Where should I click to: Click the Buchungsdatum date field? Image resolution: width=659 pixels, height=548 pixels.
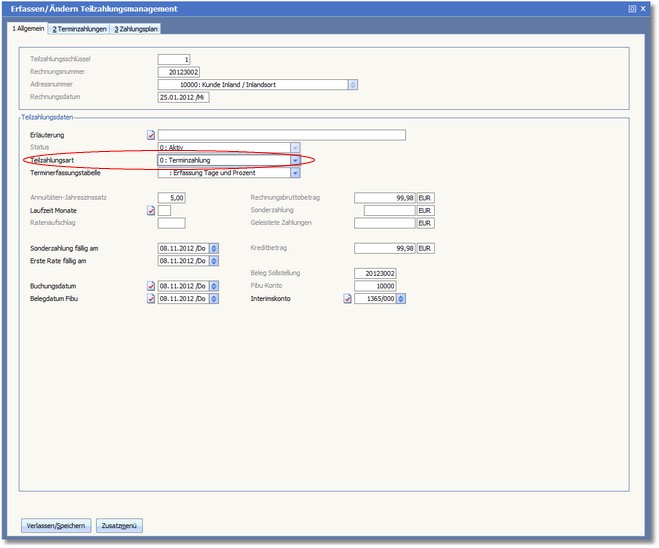click(x=182, y=285)
